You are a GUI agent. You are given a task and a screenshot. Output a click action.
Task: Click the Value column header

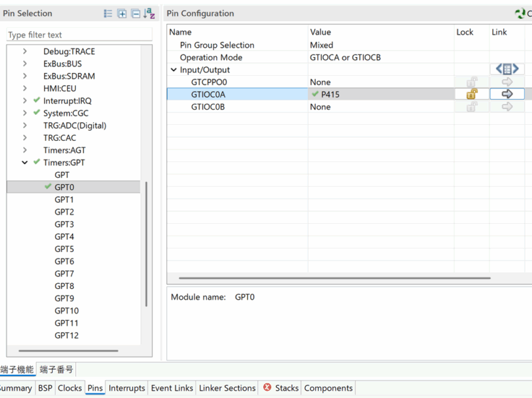click(x=321, y=32)
